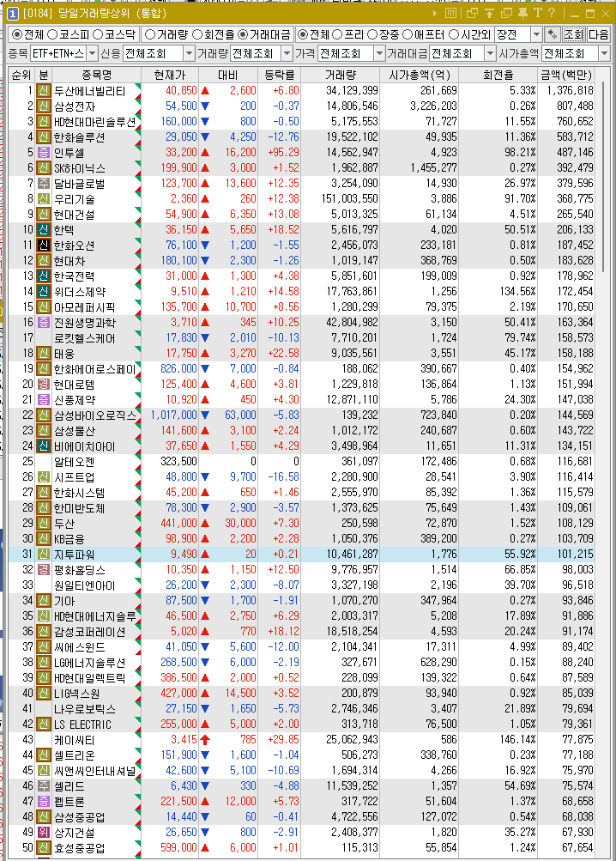The height and width of the screenshot is (861, 616).
Task: Click the 증 badge beside 인투셀
Action: pos(44,153)
